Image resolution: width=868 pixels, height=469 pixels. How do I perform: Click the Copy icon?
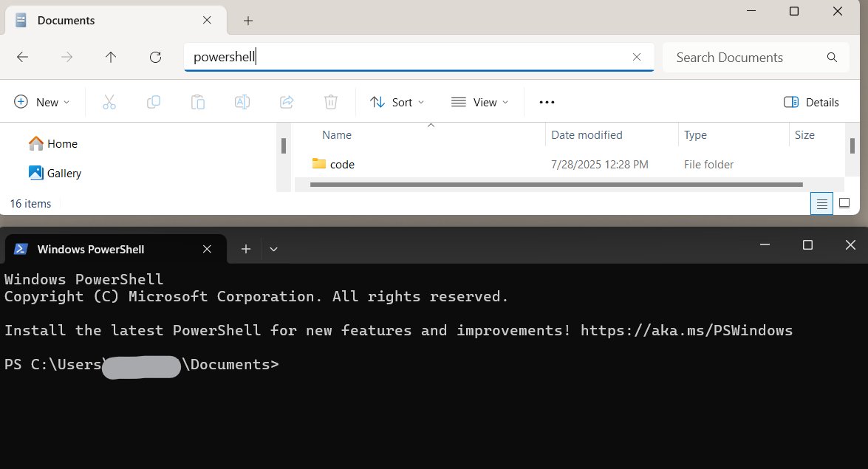(x=154, y=102)
